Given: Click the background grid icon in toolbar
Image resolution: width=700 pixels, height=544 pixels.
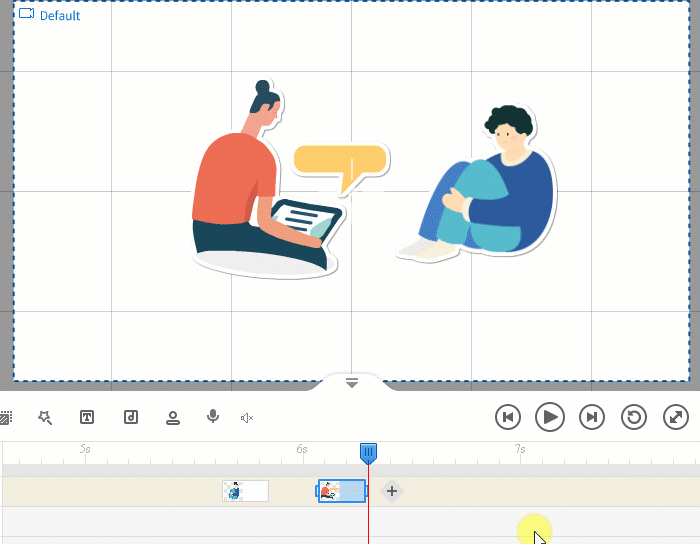Looking at the screenshot, I should pyautogui.click(x=5, y=418).
